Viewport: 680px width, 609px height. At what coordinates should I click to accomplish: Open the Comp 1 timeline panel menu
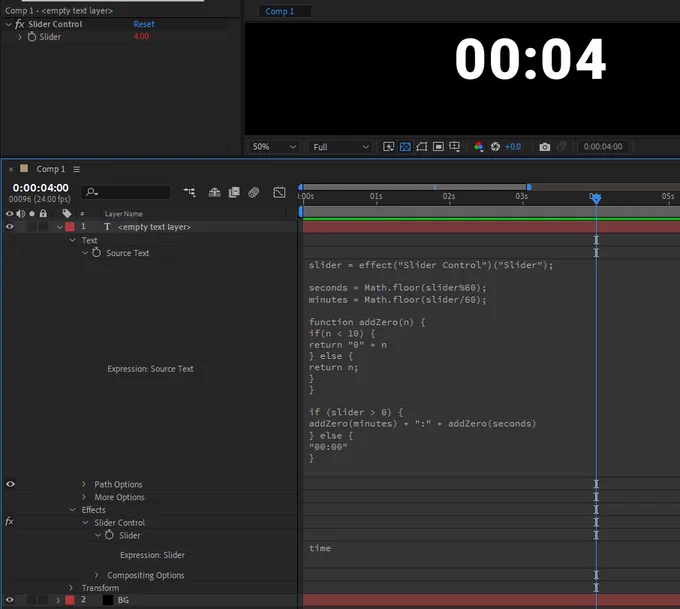[x=76, y=169]
